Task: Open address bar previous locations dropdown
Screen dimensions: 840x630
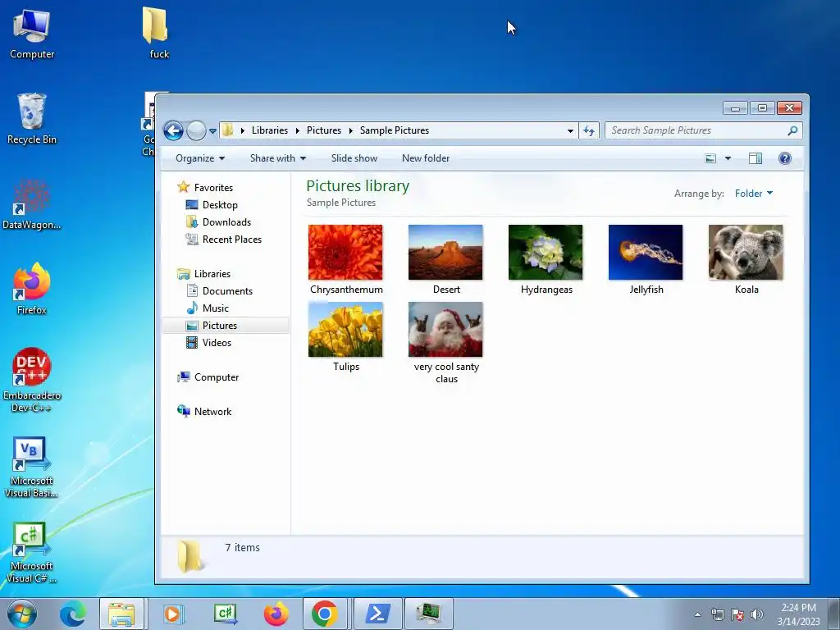Action: tap(571, 130)
